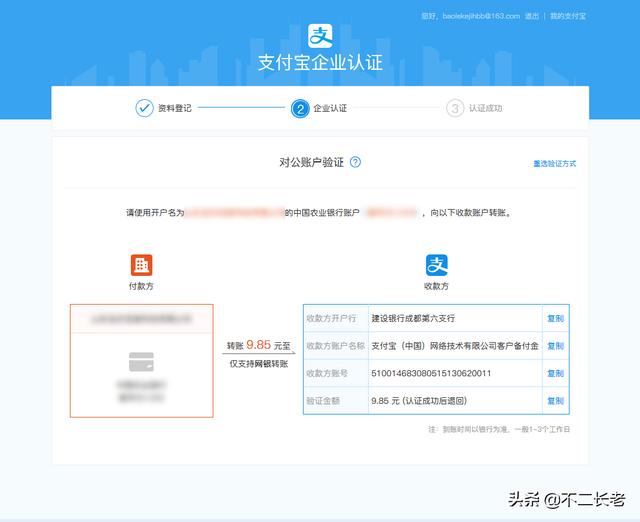Click the 支付宝企业认证 page title
This screenshot has width=640, height=522.
[320, 63]
